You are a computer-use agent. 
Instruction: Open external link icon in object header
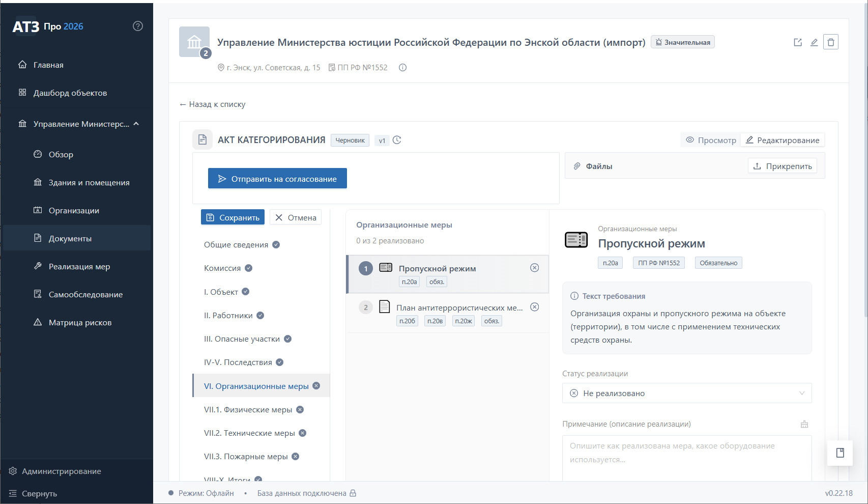click(798, 42)
